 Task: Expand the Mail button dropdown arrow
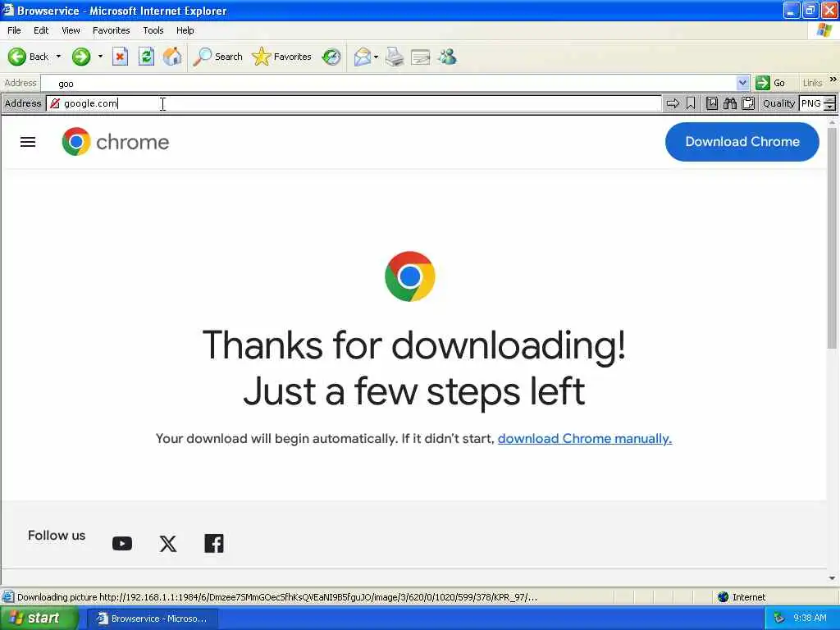point(376,57)
